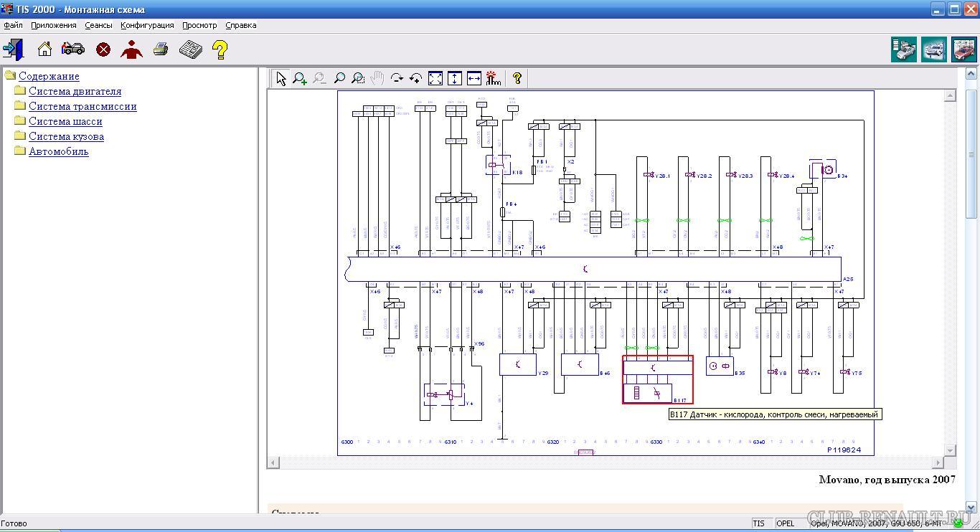Rotate diagram clockwise with minus arrow
Viewport: 980px width, 532px height.
point(397,78)
